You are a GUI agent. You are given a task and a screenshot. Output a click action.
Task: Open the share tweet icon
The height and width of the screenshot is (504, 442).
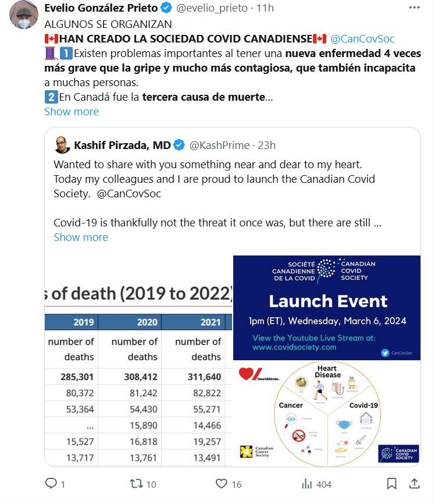(x=415, y=484)
